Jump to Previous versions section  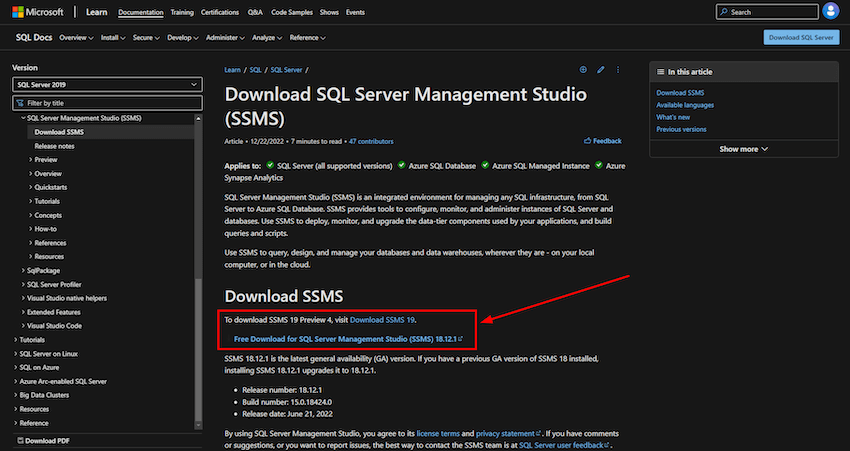[x=681, y=130]
